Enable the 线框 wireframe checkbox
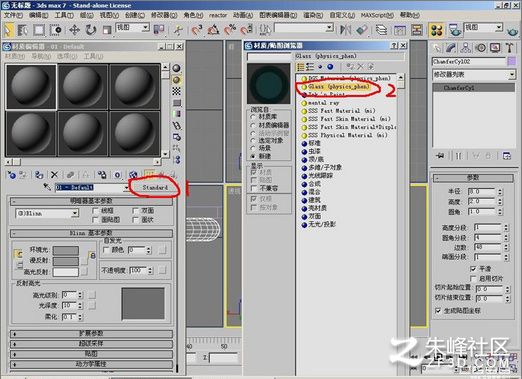The image size is (522, 379). [x=95, y=211]
